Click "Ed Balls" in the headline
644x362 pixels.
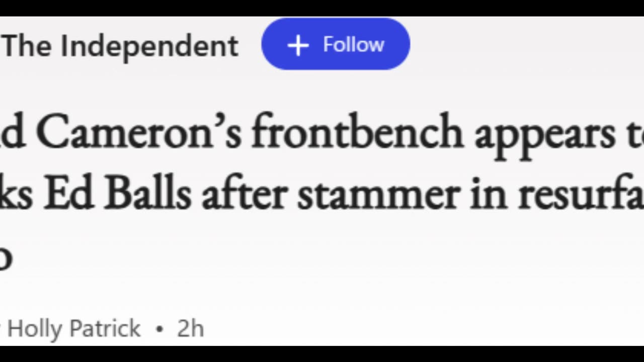pos(117,194)
